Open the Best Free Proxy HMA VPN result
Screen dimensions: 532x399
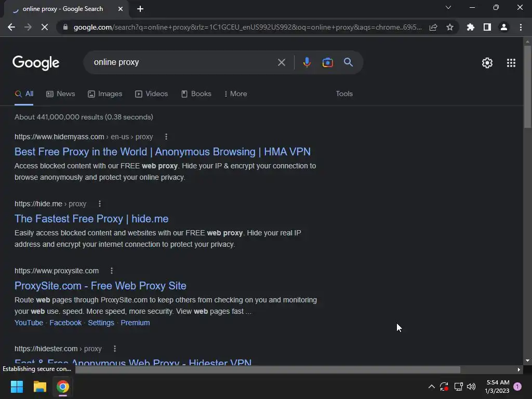click(x=163, y=152)
